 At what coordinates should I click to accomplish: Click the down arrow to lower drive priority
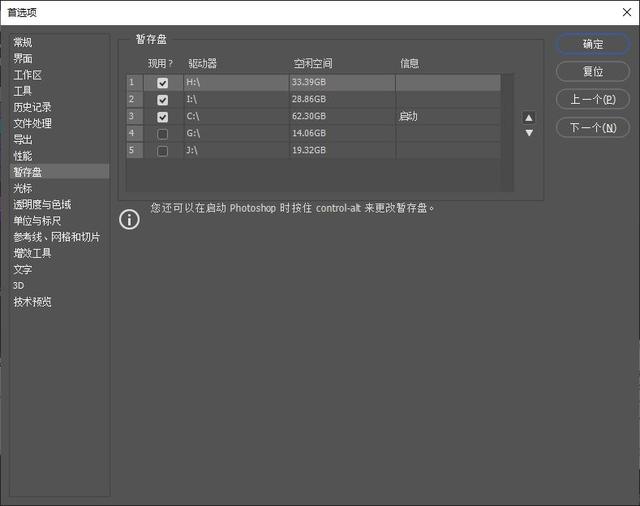pos(529,133)
